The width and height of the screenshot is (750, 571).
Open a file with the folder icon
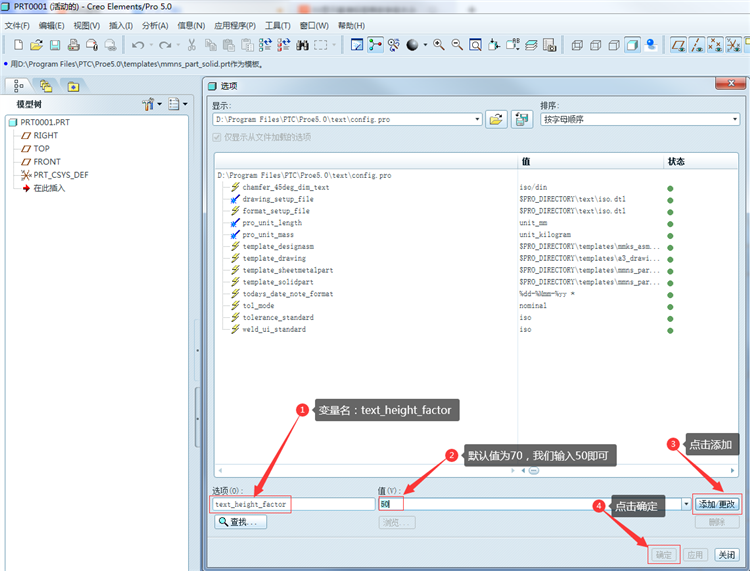pos(36,45)
